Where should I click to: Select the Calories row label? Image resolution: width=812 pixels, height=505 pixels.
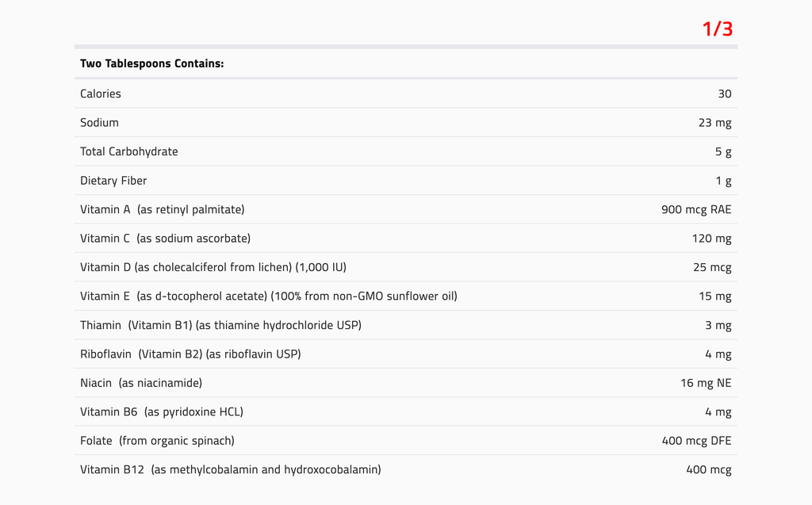pyautogui.click(x=101, y=94)
